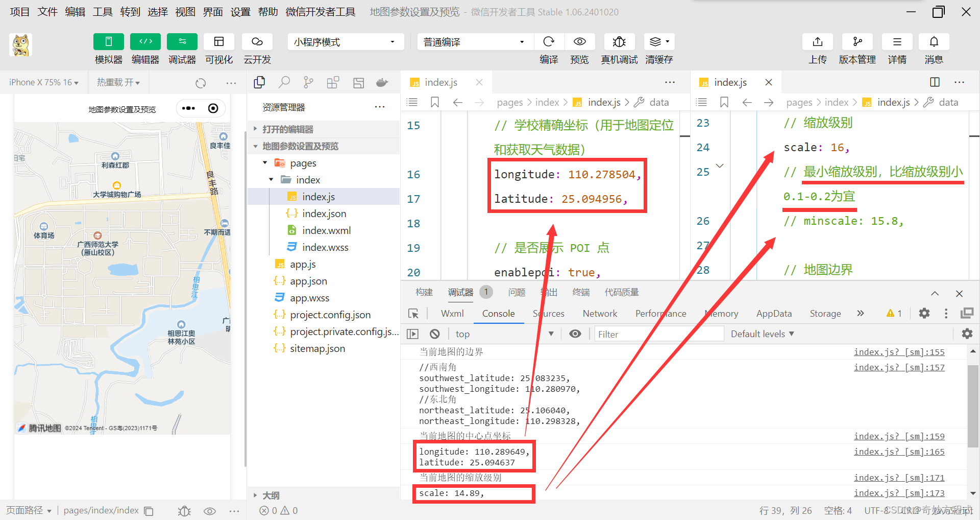Open 版本管理 version control
Viewport: 980px width, 520px height.
pos(857,41)
